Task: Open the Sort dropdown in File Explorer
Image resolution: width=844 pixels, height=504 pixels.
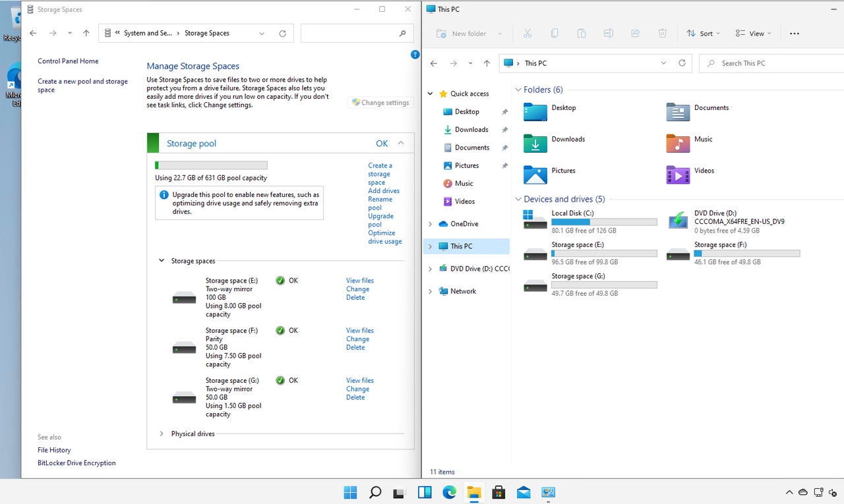Action: coord(703,33)
